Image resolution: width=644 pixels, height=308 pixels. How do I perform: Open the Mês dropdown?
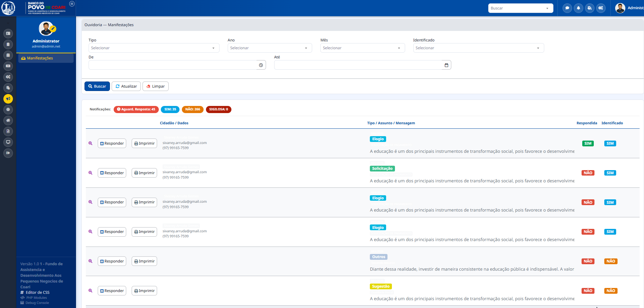(362, 48)
